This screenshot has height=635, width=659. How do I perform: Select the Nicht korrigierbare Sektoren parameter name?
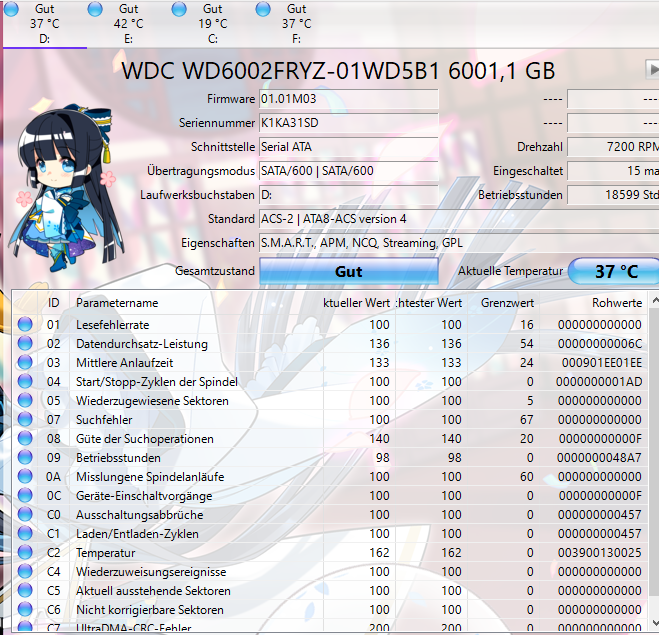[150, 610]
